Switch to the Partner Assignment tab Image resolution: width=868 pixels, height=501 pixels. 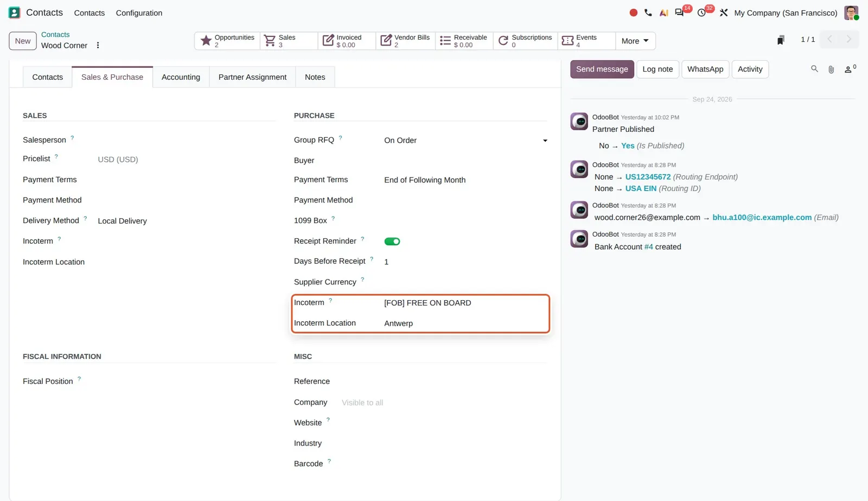(252, 77)
